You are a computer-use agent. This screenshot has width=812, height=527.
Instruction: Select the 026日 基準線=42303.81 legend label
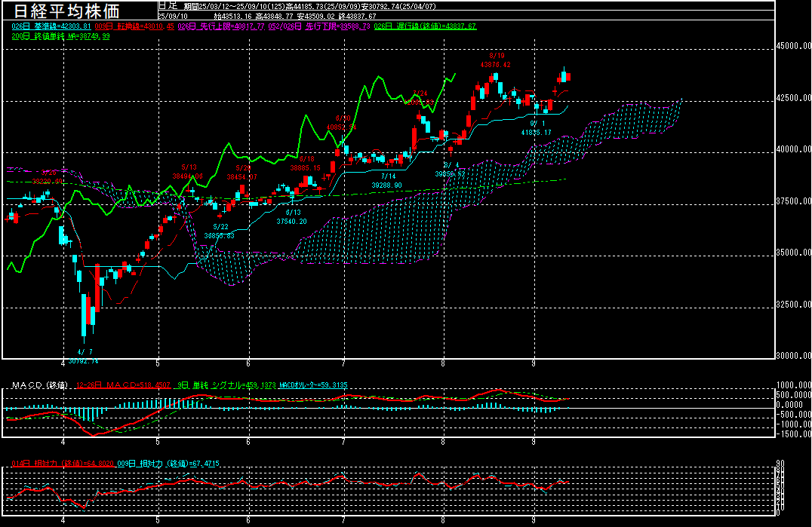51,26
